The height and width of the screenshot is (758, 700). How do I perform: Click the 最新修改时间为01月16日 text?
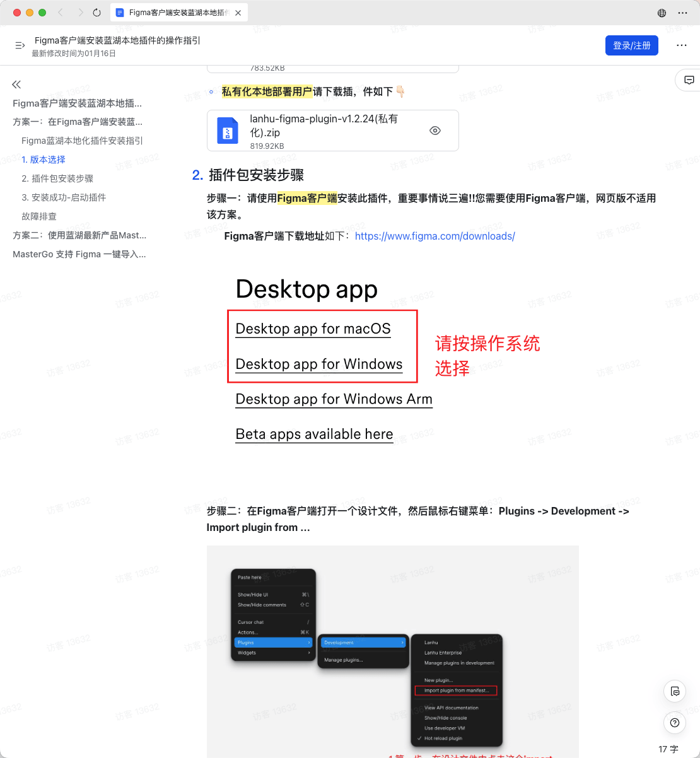(x=74, y=54)
